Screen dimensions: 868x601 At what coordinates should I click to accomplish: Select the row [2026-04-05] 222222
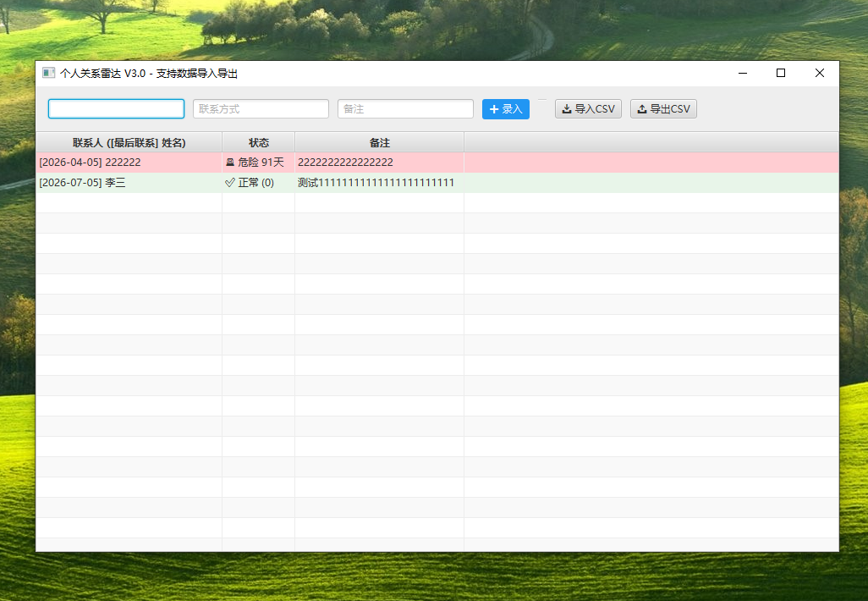(437, 163)
